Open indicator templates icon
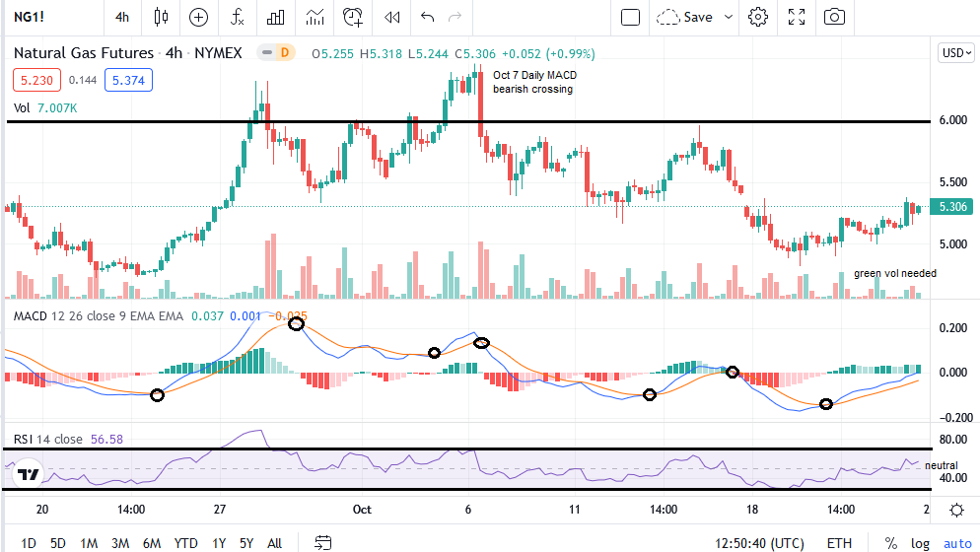The height and width of the screenshot is (552, 980). 315,17
